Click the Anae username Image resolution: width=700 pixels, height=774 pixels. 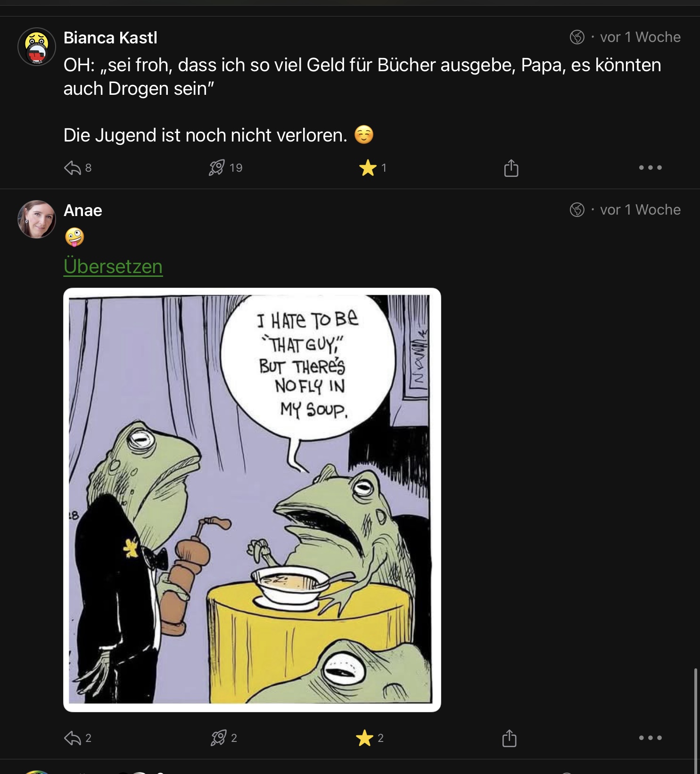[83, 210]
